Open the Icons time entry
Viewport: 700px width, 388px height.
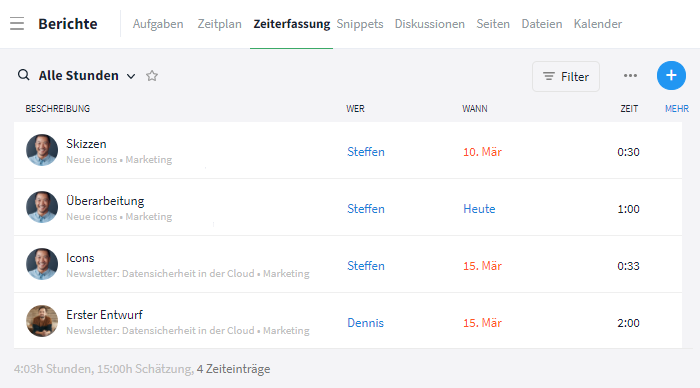click(80, 258)
